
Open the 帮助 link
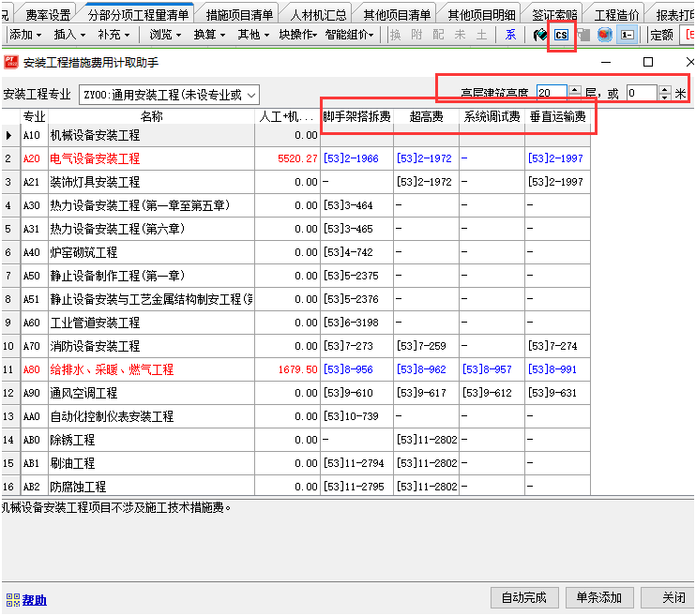[x=35, y=600]
